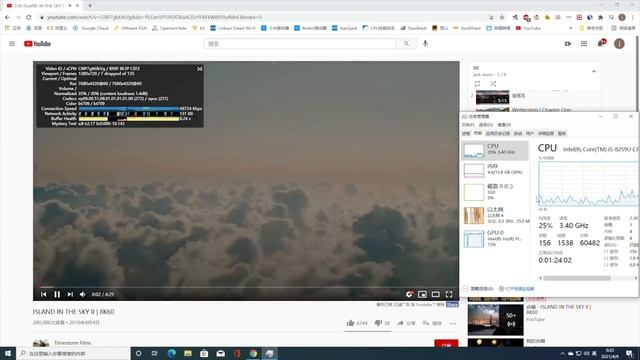The image size is (640, 360).
Task: Open Resource Monitor link
Action: pyautogui.click(x=516, y=289)
